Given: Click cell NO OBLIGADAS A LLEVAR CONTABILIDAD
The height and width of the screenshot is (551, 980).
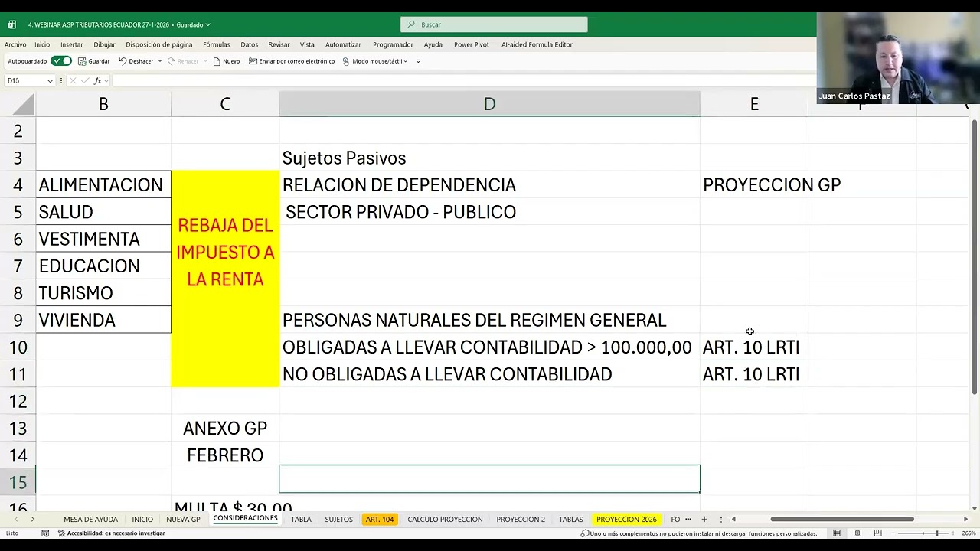Looking at the screenshot, I should (x=489, y=374).
